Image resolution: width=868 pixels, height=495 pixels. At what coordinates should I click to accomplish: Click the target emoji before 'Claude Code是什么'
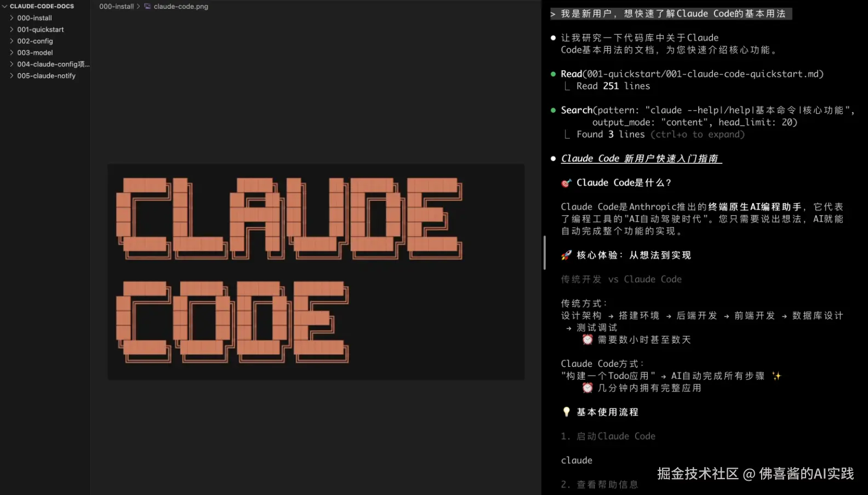[x=566, y=183]
